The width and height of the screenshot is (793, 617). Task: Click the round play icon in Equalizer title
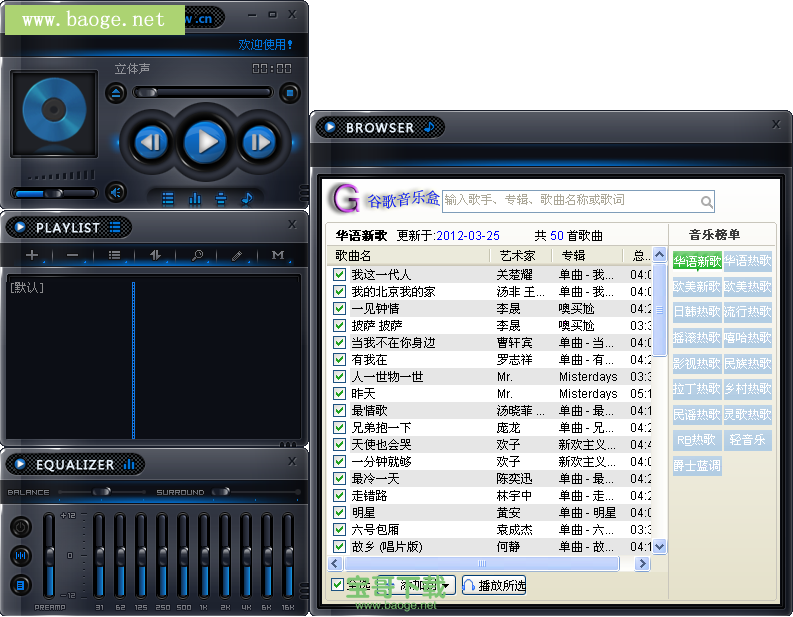(20, 464)
